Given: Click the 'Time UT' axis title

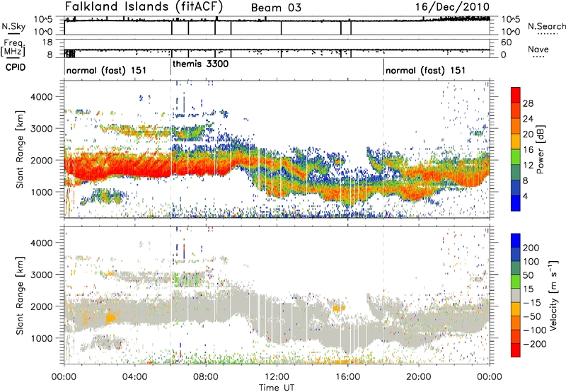Looking at the screenshot, I should coord(277,388).
